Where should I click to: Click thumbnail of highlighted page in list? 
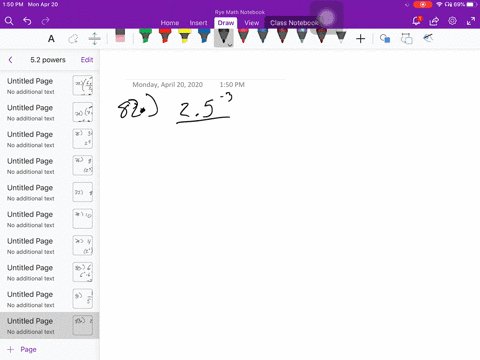(x=83, y=325)
